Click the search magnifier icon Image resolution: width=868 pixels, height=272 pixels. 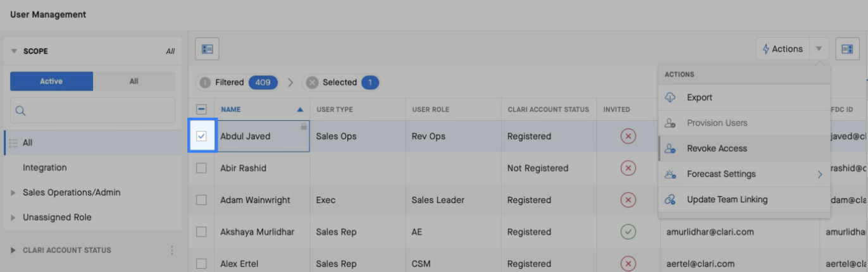click(x=20, y=111)
